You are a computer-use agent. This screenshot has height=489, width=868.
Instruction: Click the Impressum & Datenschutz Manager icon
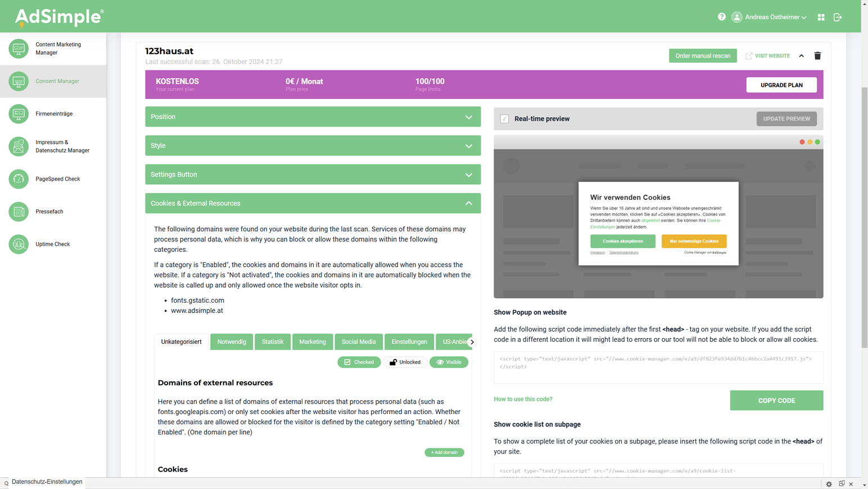pos(19,146)
